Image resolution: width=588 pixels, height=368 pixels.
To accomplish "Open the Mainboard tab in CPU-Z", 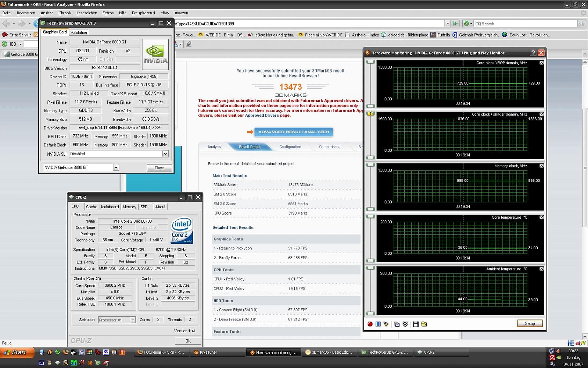I will (x=110, y=207).
